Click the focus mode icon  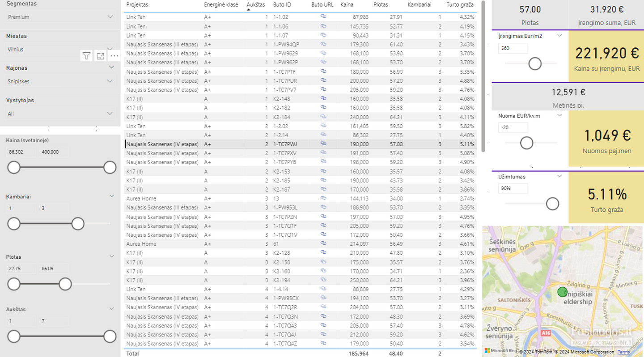[x=101, y=56]
